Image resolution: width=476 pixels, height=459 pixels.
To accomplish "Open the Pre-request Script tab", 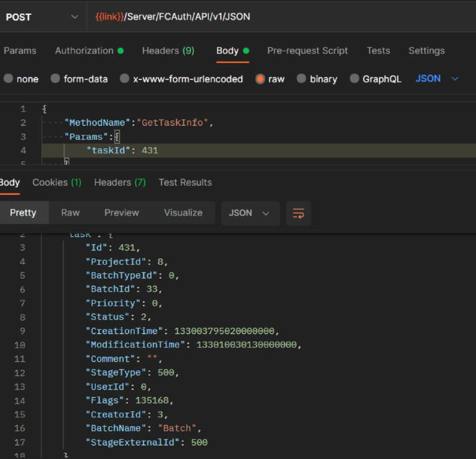I will click(307, 51).
